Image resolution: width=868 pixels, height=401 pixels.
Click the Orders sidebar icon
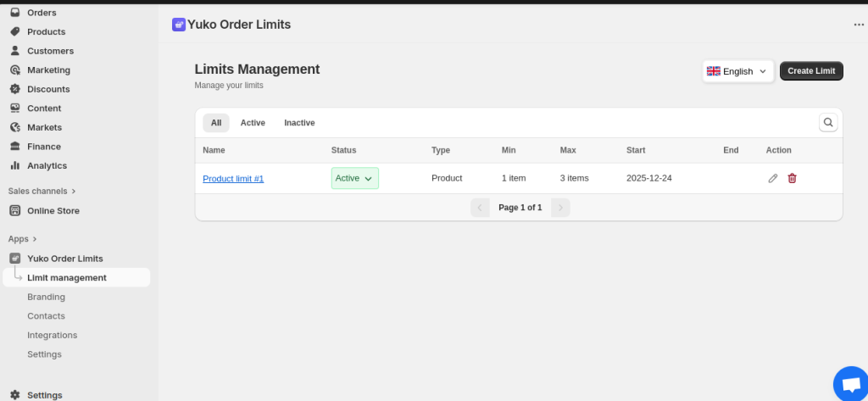[x=15, y=12]
